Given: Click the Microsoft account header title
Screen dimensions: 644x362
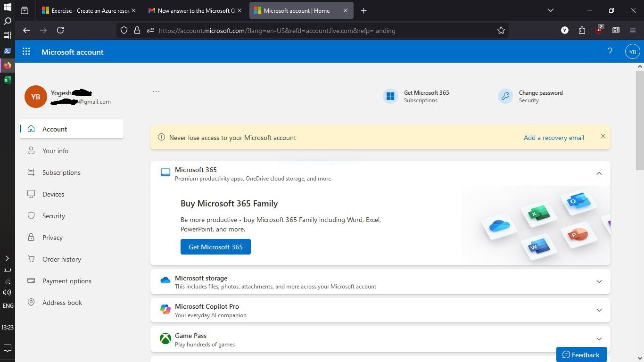Looking at the screenshot, I should 73,52.
